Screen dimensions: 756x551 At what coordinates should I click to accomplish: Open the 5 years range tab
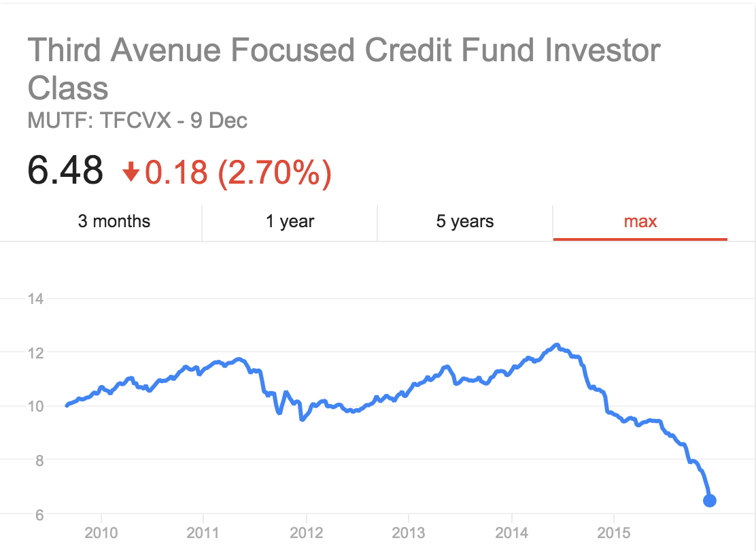465,221
